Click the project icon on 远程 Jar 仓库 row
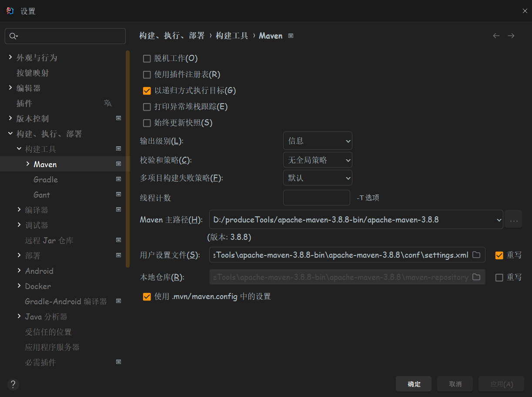This screenshot has height=397, width=532. click(118, 240)
